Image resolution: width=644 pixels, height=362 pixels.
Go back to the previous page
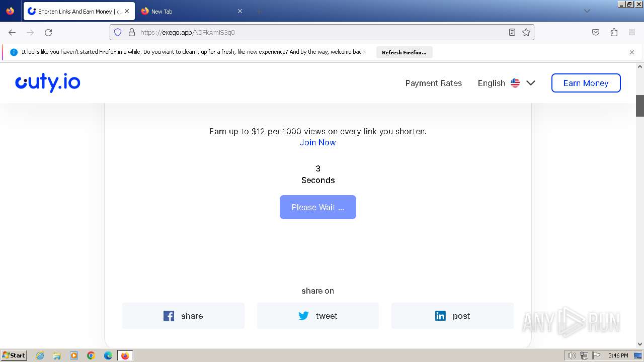coord(12,32)
